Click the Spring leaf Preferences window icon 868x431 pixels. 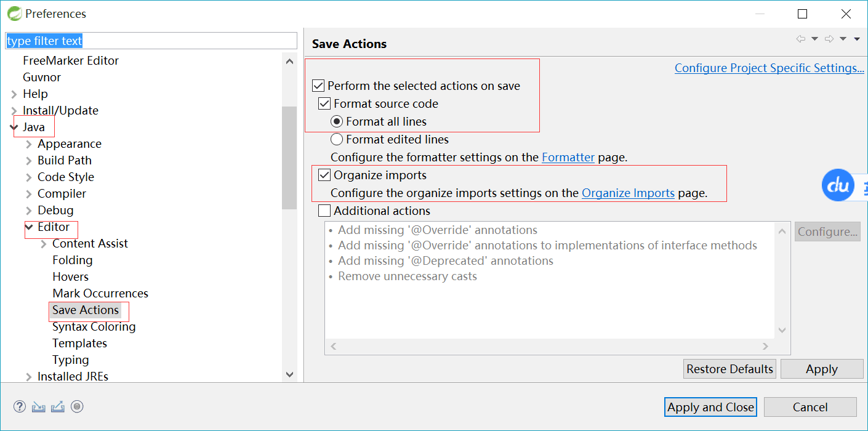pos(14,14)
